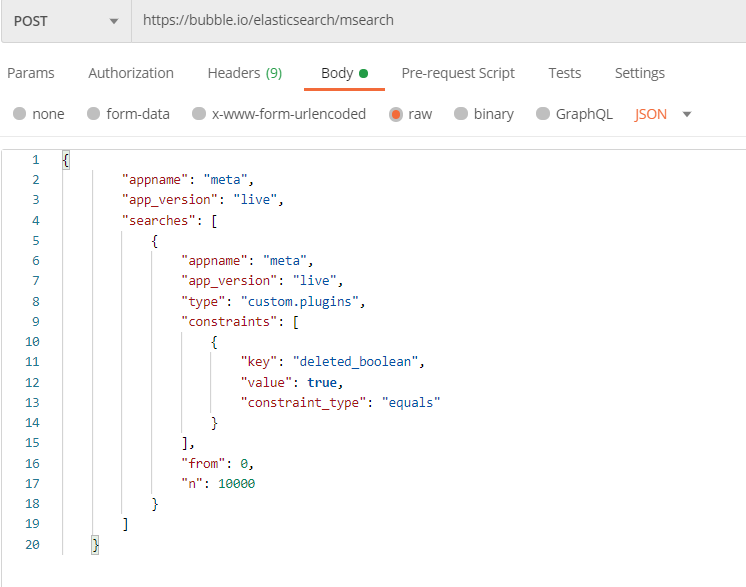Screen dimensions: 746x587
Task: Open the POST method dropdown
Action: (x=66, y=20)
